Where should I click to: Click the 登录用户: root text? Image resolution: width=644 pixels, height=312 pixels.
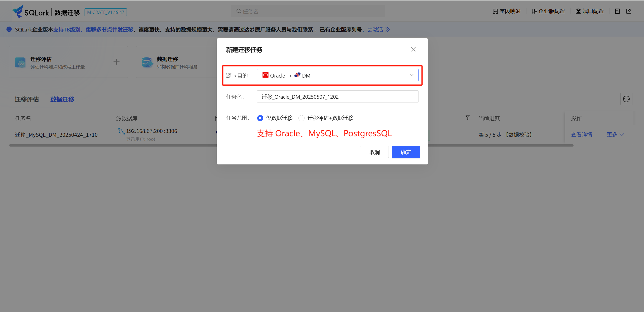coord(141,139)
